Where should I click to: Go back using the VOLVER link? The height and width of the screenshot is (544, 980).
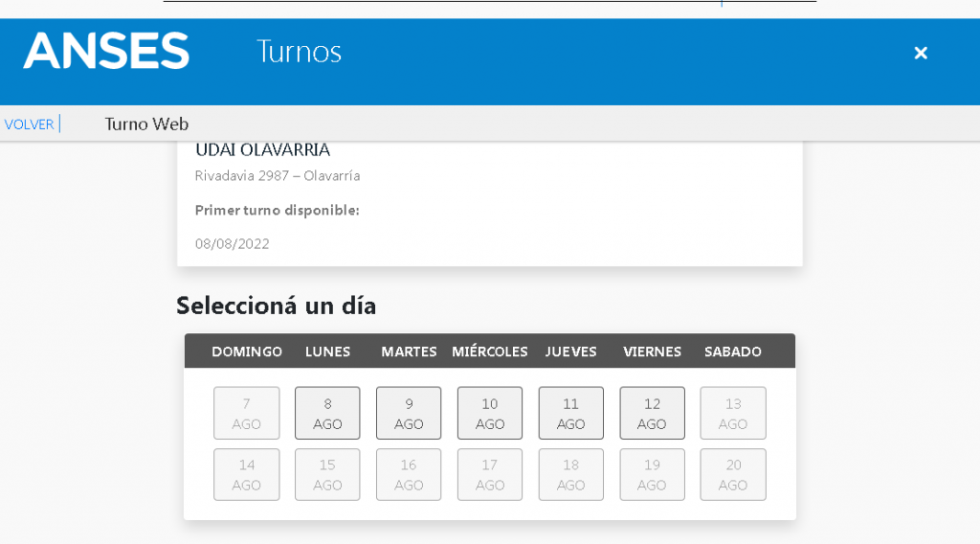coord(30,124)
